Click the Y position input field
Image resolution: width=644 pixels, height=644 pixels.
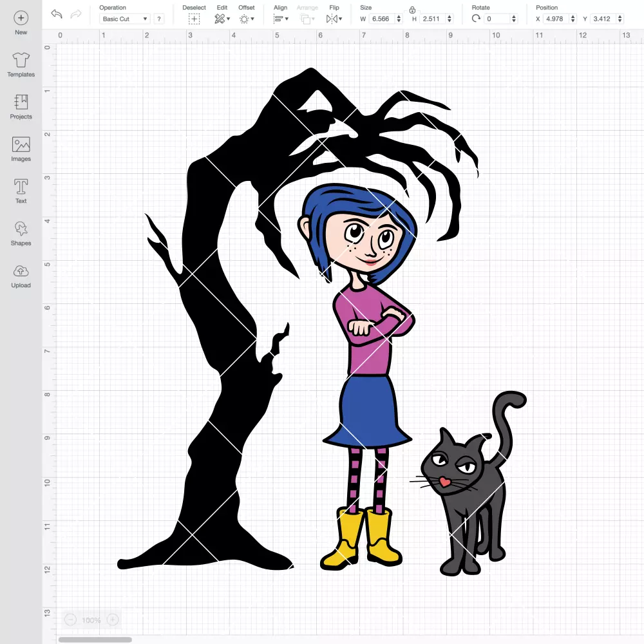pyautogui.click(x=603, y=19)
